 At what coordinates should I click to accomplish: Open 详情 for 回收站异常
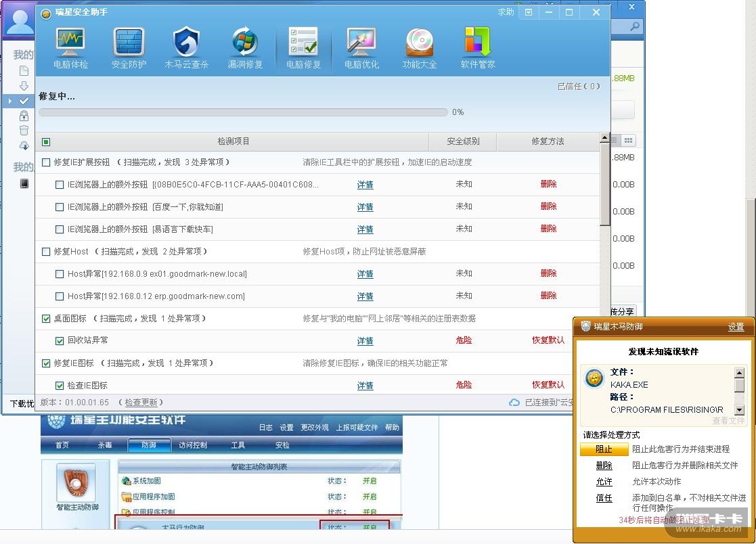(365, 340)
